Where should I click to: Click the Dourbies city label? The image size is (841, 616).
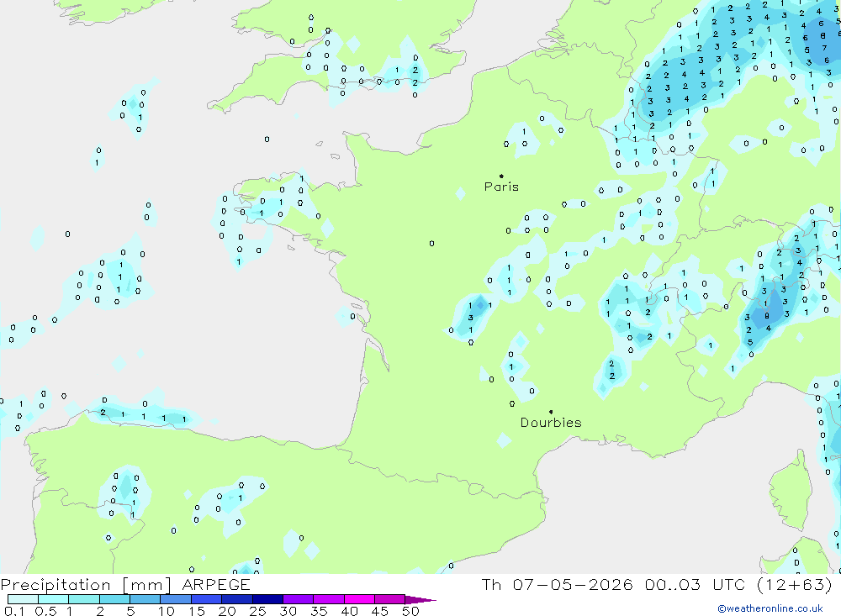coord(551,423)
